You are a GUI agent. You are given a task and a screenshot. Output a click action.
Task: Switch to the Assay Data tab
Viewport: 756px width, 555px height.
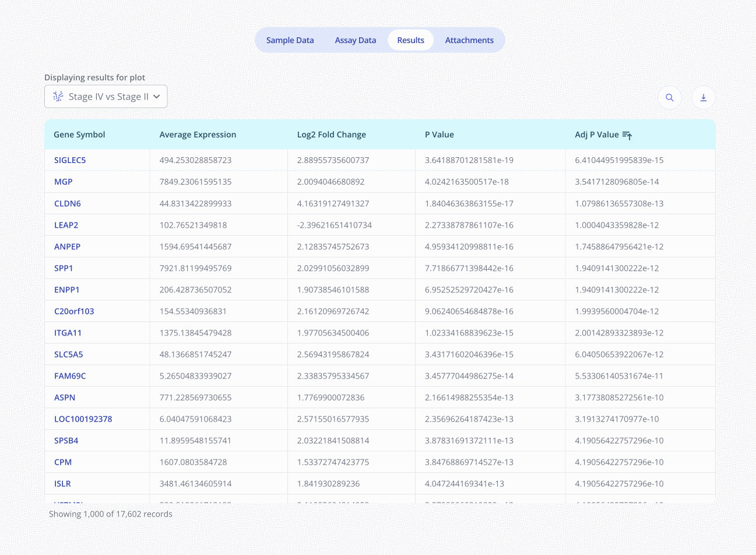click(x=355, y=40)
